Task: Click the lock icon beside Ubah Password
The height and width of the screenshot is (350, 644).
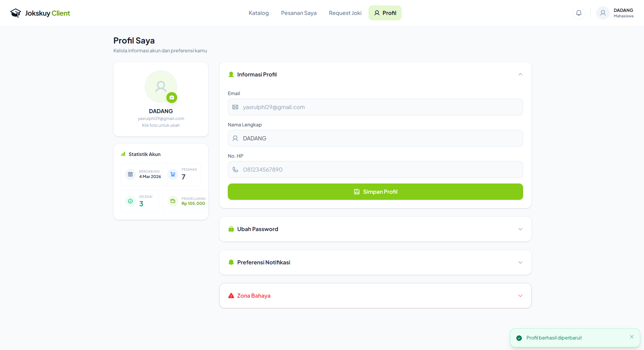Action: coord(231,229)
